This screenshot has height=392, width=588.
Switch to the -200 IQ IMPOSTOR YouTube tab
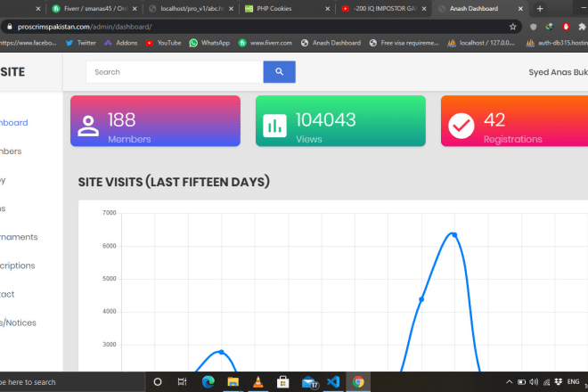383,8
